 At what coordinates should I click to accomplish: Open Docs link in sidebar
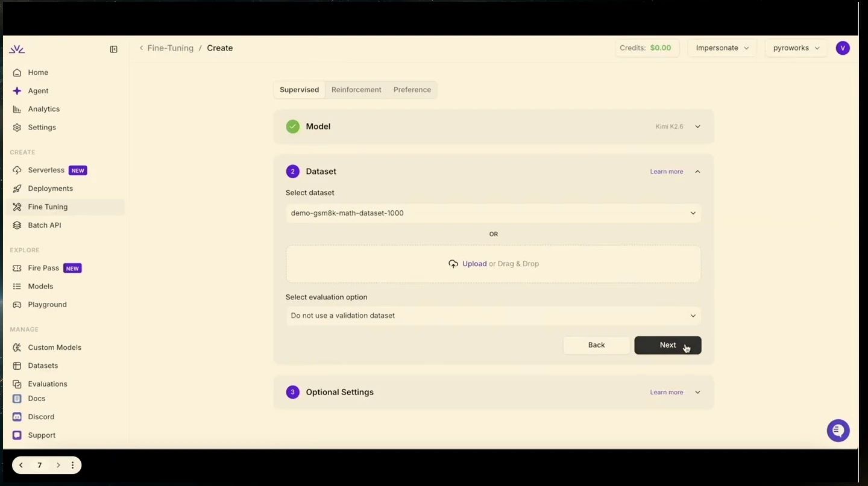pos(36,399)
